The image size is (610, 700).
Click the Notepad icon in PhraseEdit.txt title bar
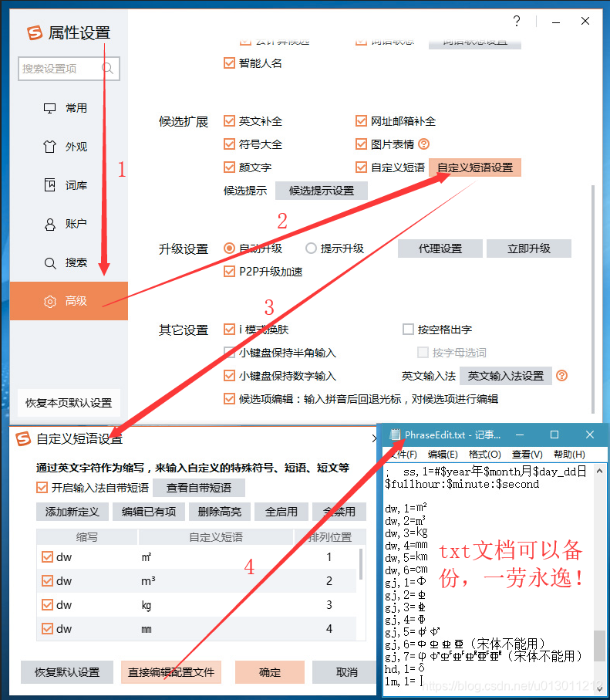coord(395,435)
